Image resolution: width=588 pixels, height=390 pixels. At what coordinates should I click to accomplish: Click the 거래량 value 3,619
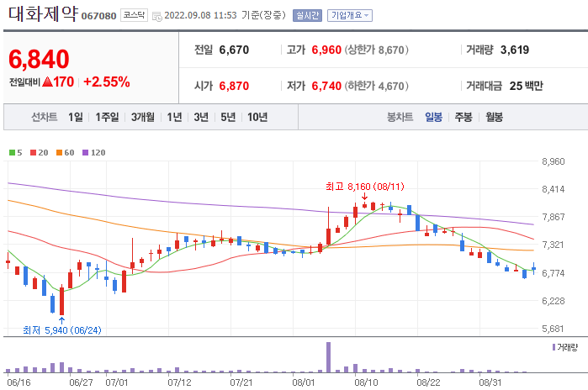(x=515, y=50)
